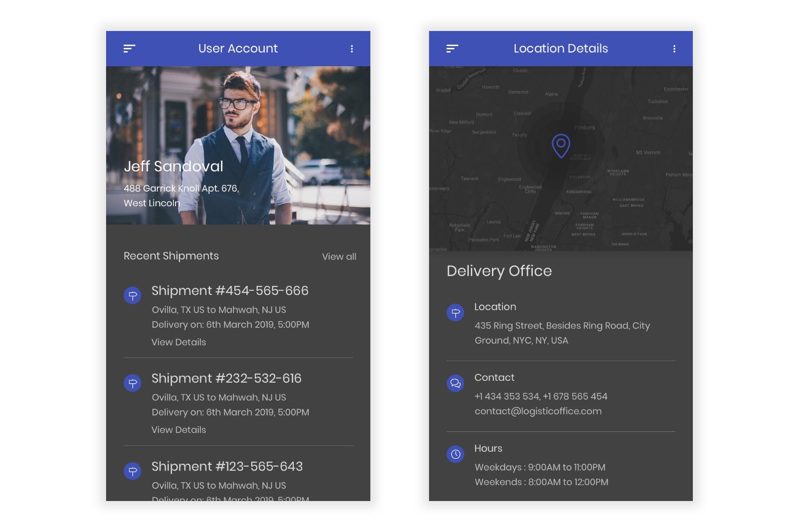Image resolution: width=798 pixels, height=532 pixels.
Task: Select the User Account title bar
Action: (x=238, y=48)
